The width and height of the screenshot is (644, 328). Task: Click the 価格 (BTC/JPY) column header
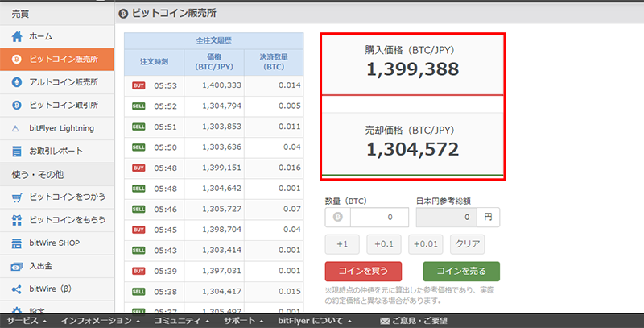click(x=214, y=62)
